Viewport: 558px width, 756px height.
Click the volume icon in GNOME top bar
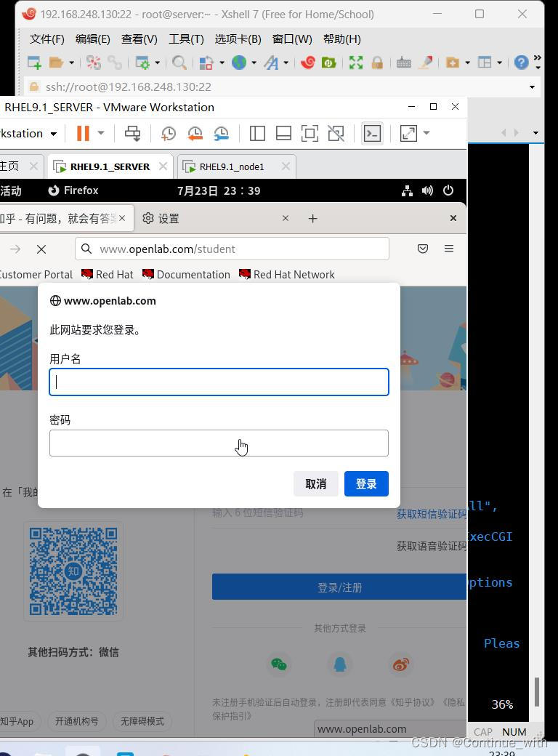[427, 191]
